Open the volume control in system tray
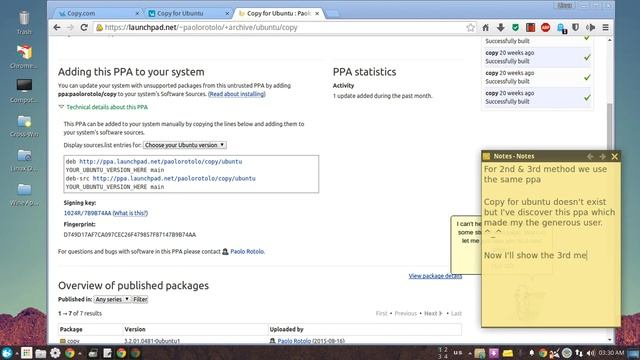This screenshot has width=640, height=360. [590, 353]
